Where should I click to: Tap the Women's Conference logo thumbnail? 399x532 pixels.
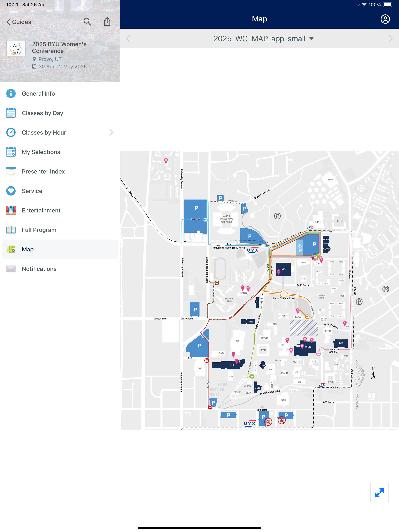[16, 48]
